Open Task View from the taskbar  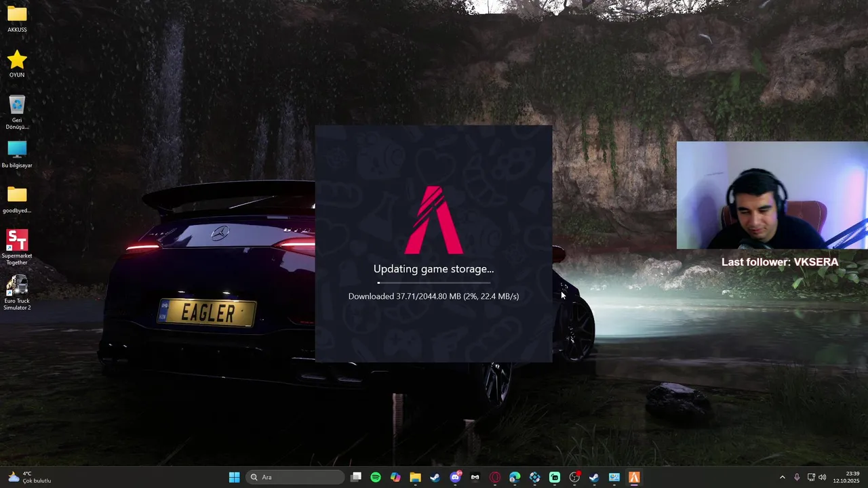click(x=356, y=477)
